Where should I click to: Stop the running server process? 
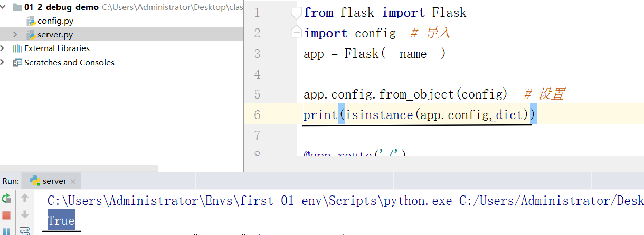7,215
